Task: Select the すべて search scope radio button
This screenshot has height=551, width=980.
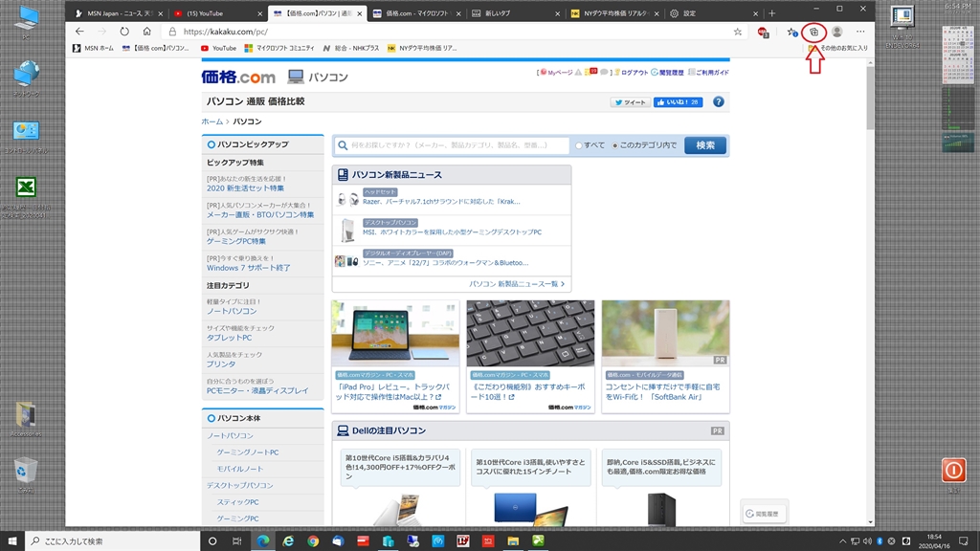Action: click(579, 145)
